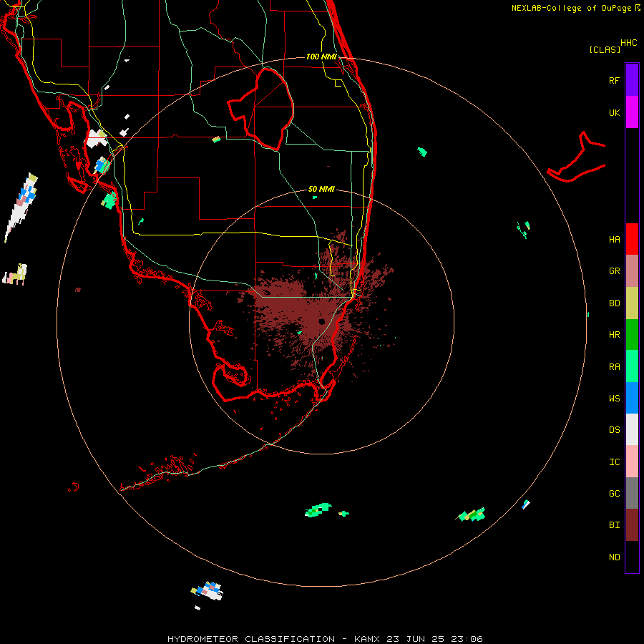Click the HR dark green legend swatch

tap(632, 335)
